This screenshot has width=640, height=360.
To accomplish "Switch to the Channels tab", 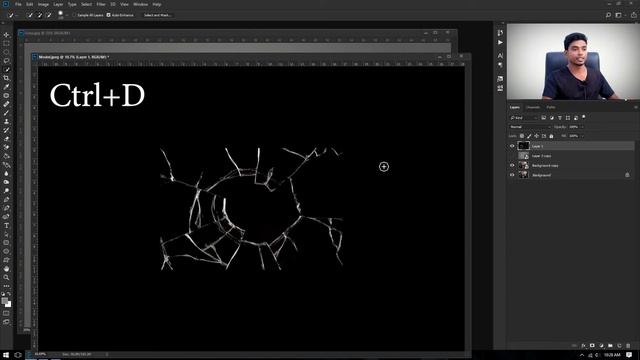I will (x=533, y=107).
